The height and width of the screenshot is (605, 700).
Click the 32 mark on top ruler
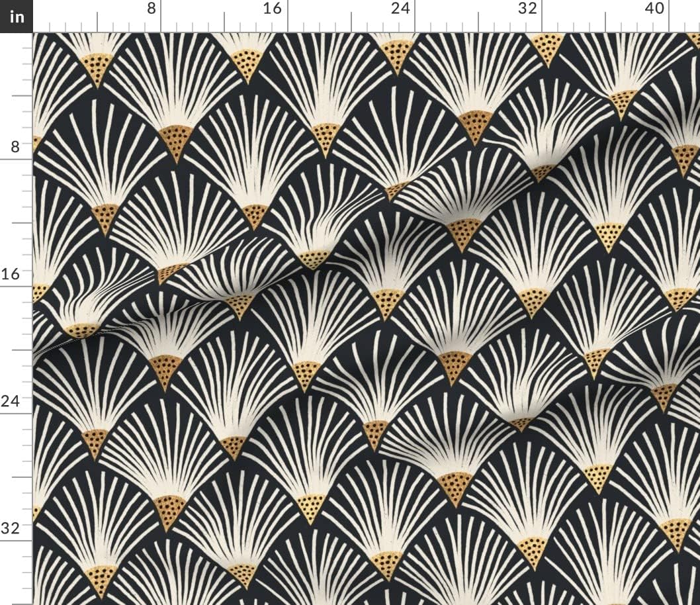tap(527, 8)
